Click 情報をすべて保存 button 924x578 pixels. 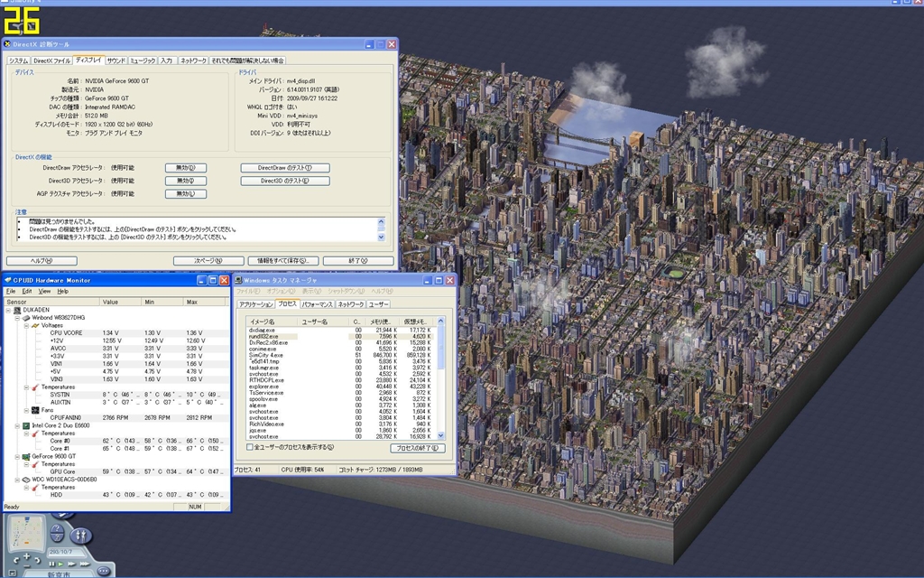point(282,261)
